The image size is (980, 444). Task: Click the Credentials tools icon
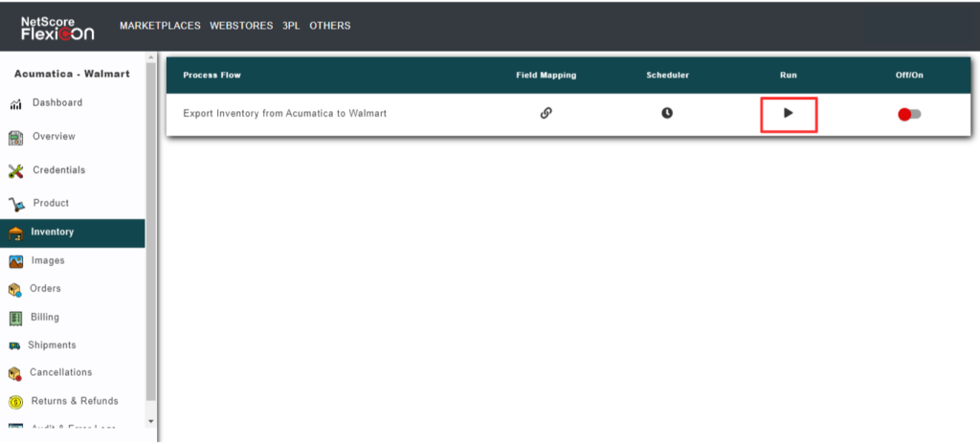click(16, 170)
